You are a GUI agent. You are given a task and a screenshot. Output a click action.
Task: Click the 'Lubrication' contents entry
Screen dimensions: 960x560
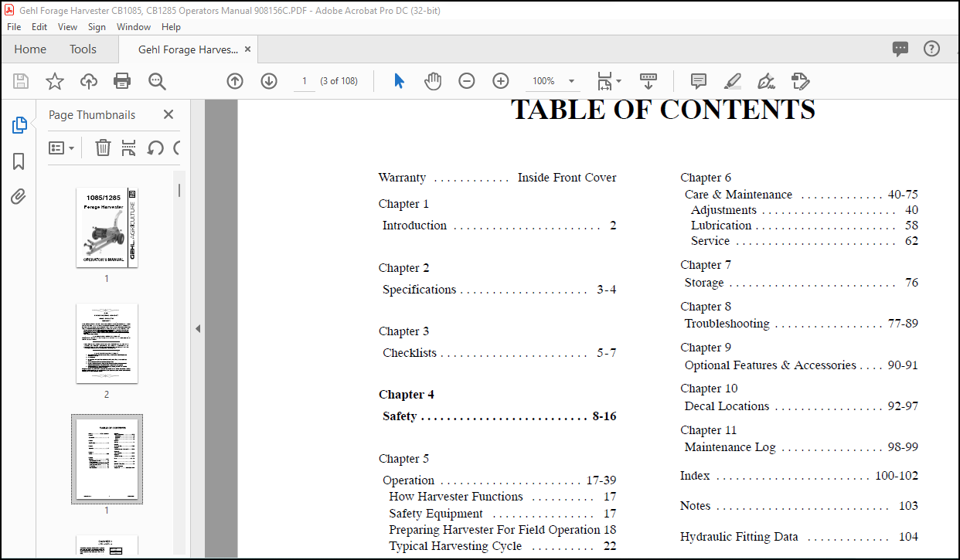(x=805, y=226)
